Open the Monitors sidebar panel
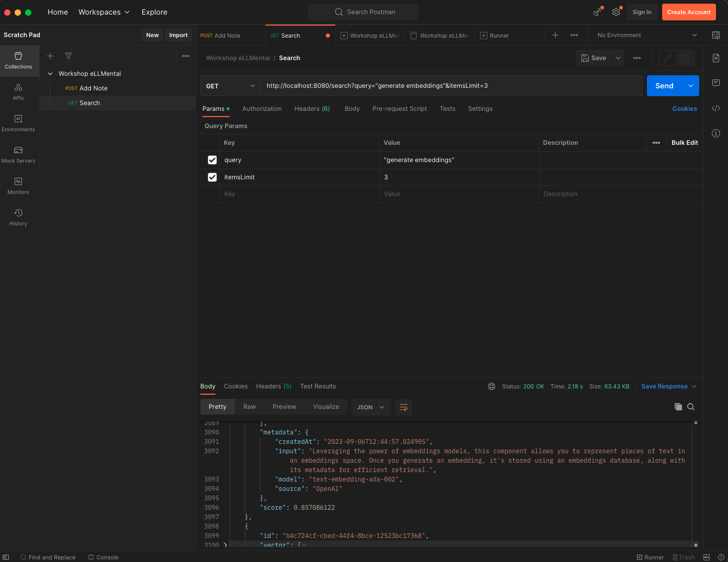Viewport: 728px width, 562px height. click(x=18, y=186)
